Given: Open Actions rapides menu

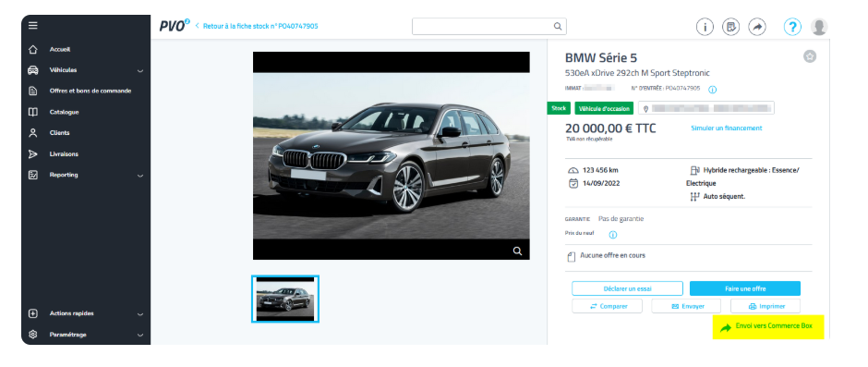Looking at the screenshot, I should click(x=71, y=313).
